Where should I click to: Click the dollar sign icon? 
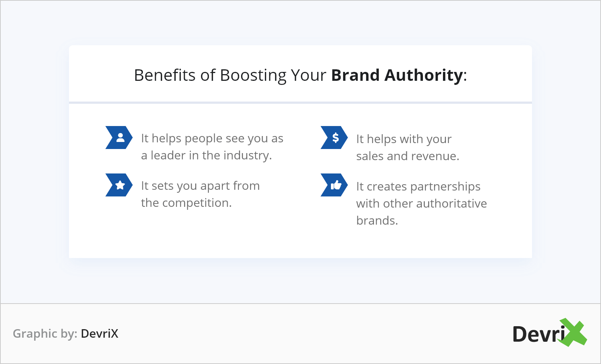[x=335, y=138]
